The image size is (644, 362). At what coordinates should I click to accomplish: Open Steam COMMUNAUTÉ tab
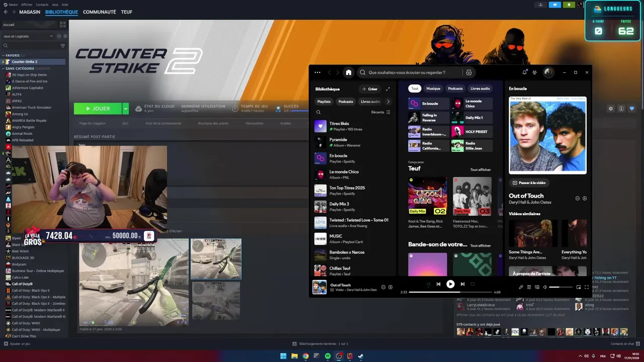(x=99, y=12)
